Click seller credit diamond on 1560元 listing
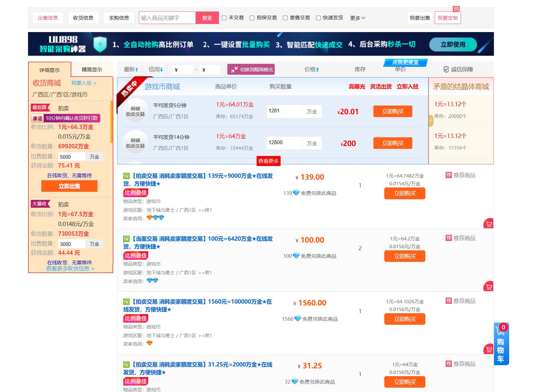This screenshot has height=392, width=549. 149,343
